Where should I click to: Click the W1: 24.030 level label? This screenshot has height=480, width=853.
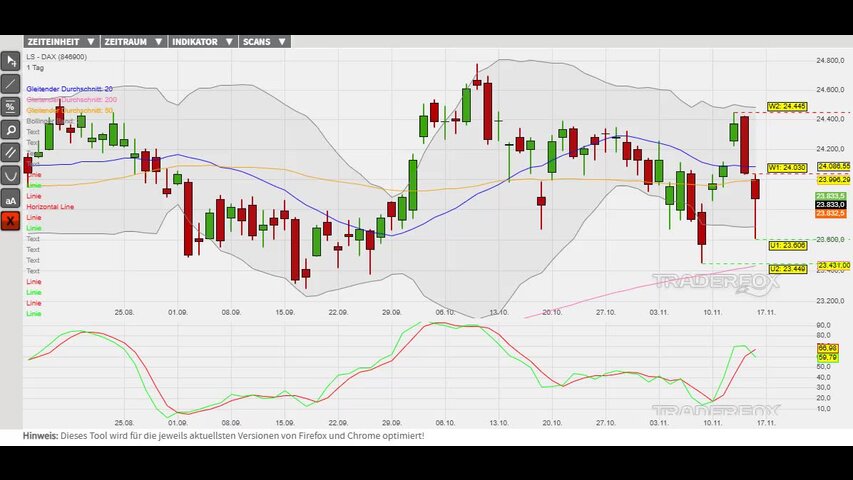tap(786, 167)
